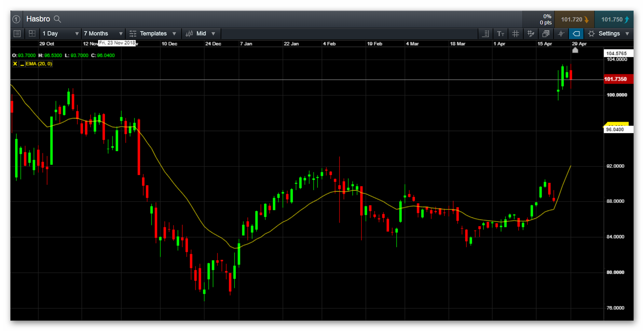The image size is (644, 331).
Task: Search for another instrument beside Hasbro
Action: pos(57,19)
